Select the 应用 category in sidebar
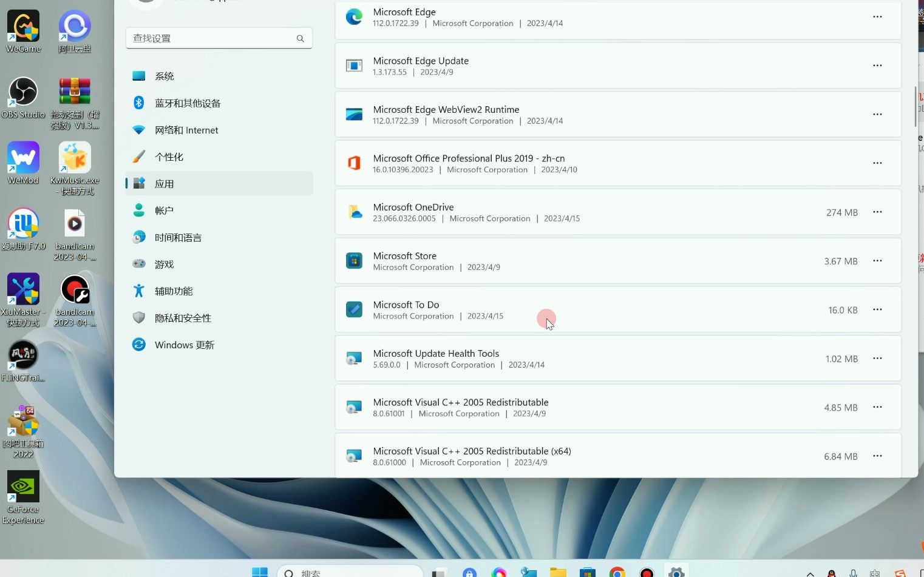This screenshot has width=924, height=577. [x=219, y=183]
